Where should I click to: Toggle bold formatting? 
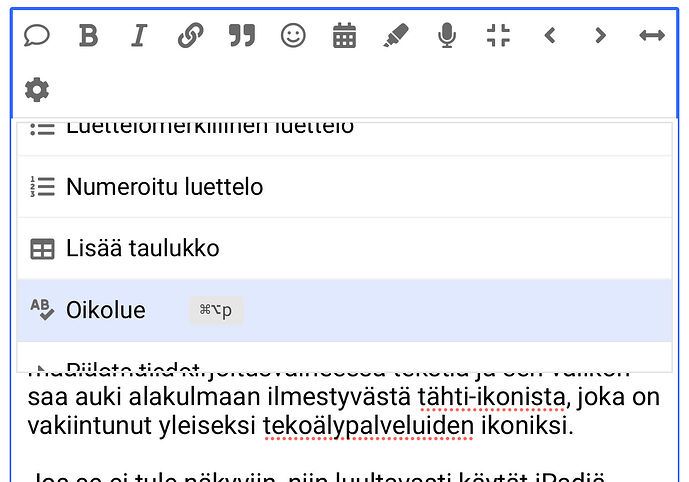click(88, 35)
